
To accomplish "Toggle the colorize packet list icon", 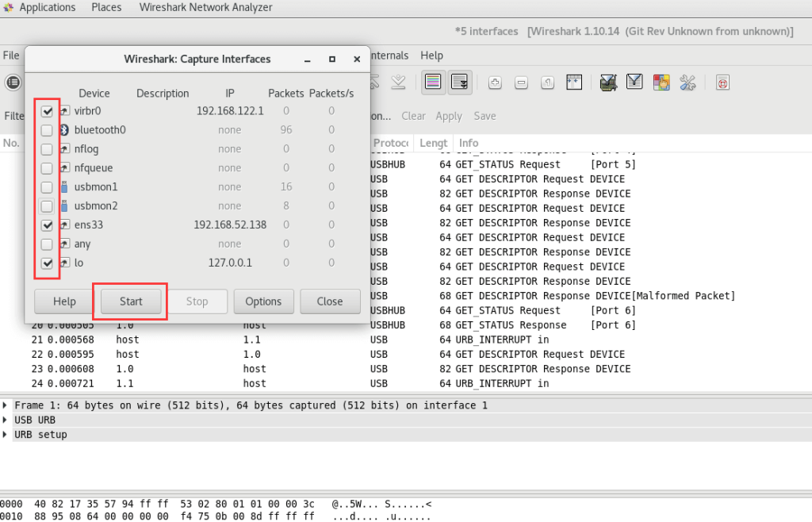I will tap(433, 82).
